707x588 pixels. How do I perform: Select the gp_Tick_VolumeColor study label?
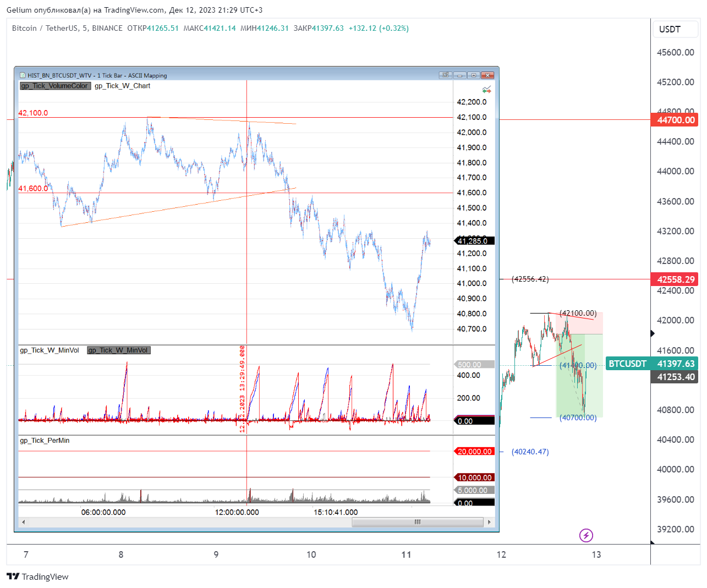[55, 86]
